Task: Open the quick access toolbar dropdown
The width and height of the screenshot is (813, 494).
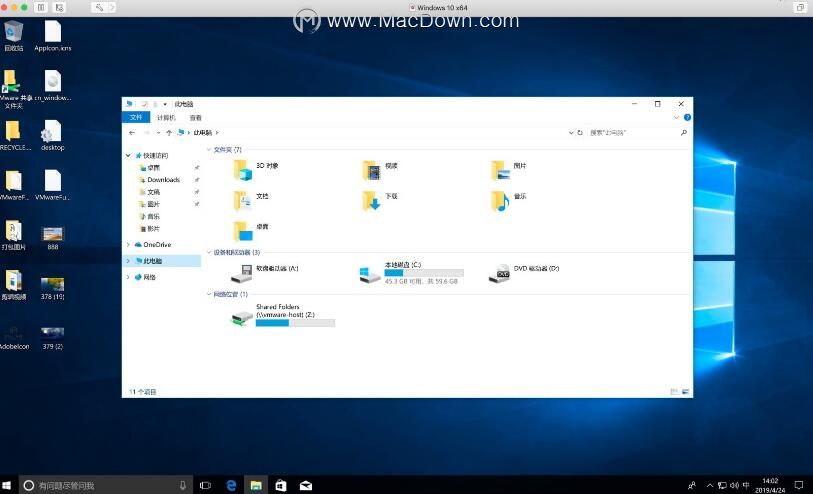Action: [165, 104]
